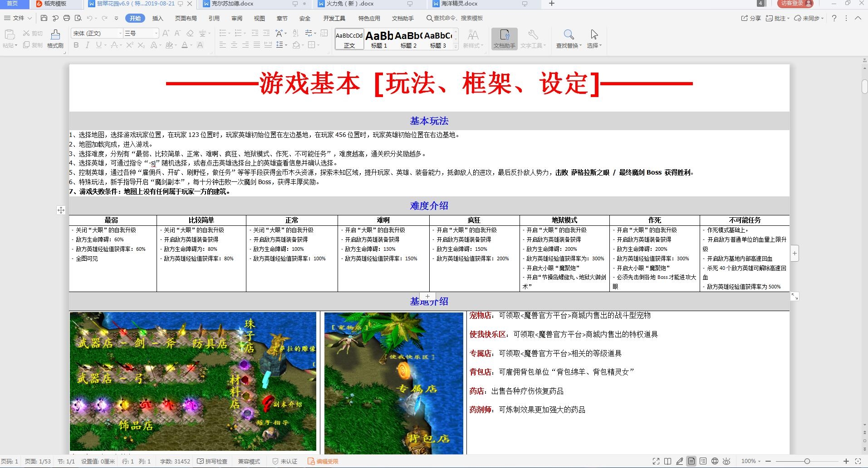The image size is (868, 468).
Task: Open Document Assistant (文档助手) tool
Action: point(505,39)
